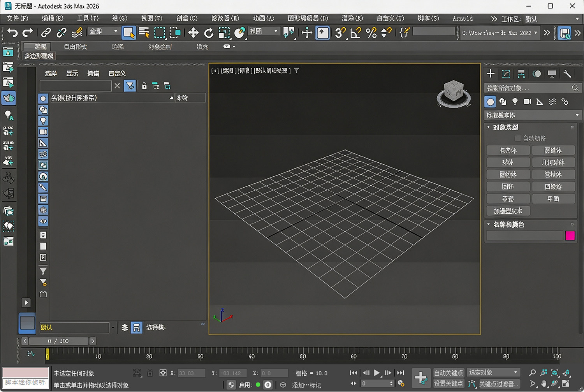Screen dimensions: 584x392
Task: Click the 球体 sphere button
Action: pyautogui.click(x=508, y=162)
